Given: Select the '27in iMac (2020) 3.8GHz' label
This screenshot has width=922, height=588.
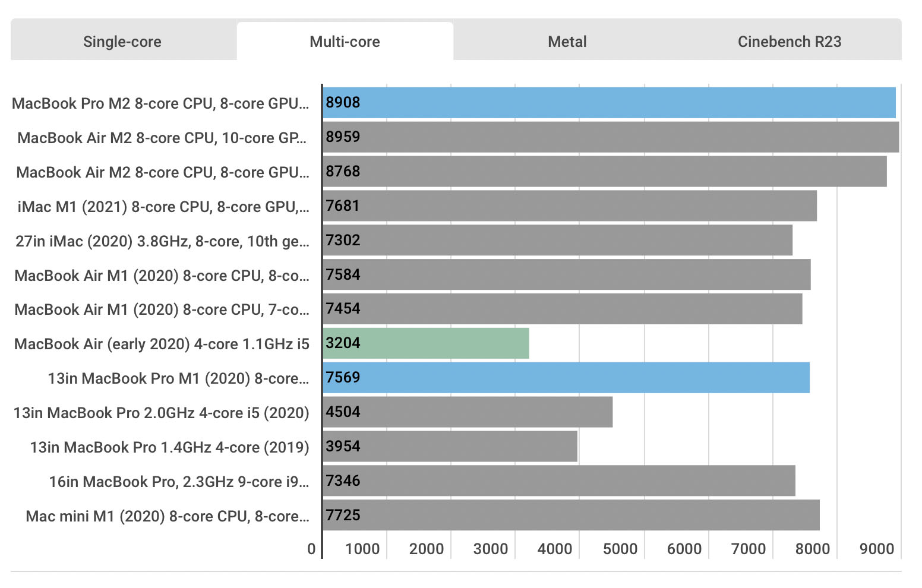Looking at the screenshot, I should point(162,241).
